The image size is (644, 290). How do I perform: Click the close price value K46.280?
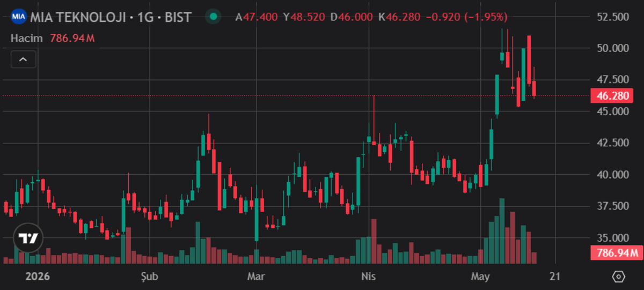(399, 17)
